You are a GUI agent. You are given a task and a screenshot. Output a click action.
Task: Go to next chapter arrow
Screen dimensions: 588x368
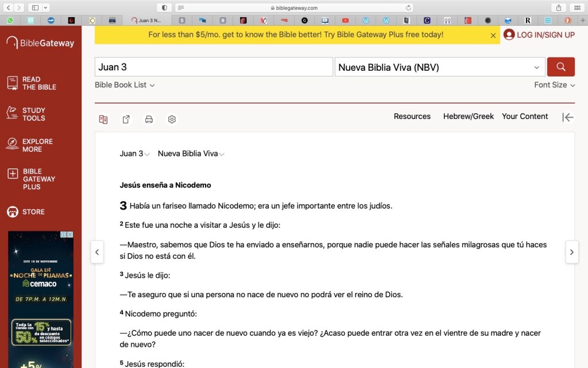(571, 252)
